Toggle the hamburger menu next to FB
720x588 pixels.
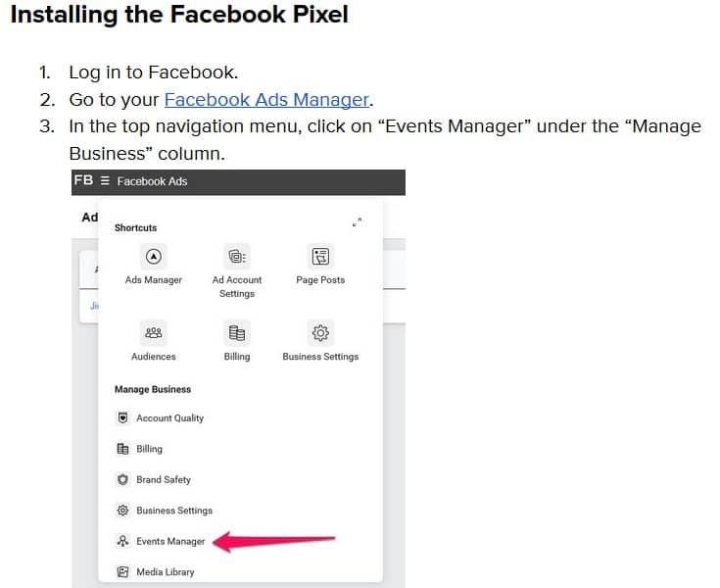105,181
